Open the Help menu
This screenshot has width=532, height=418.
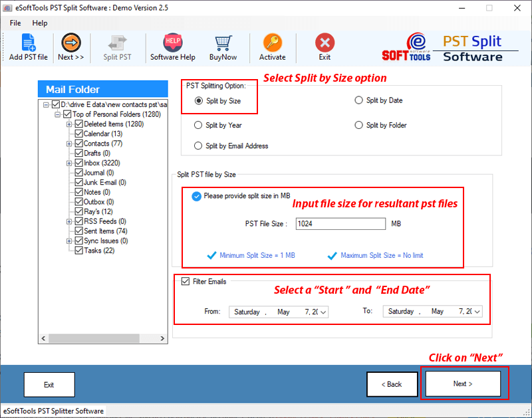(40, 23)
